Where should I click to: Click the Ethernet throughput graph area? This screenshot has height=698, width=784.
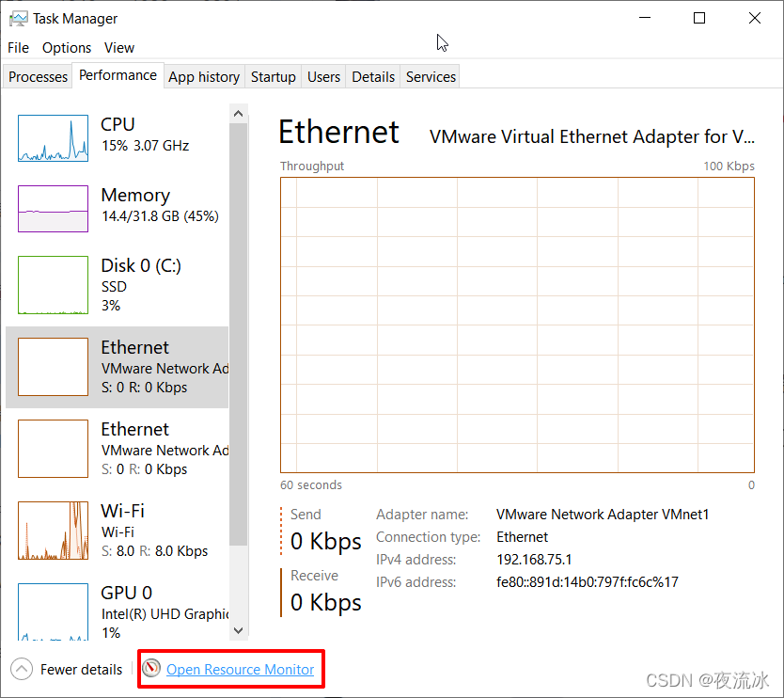click(x=517, y=325)
